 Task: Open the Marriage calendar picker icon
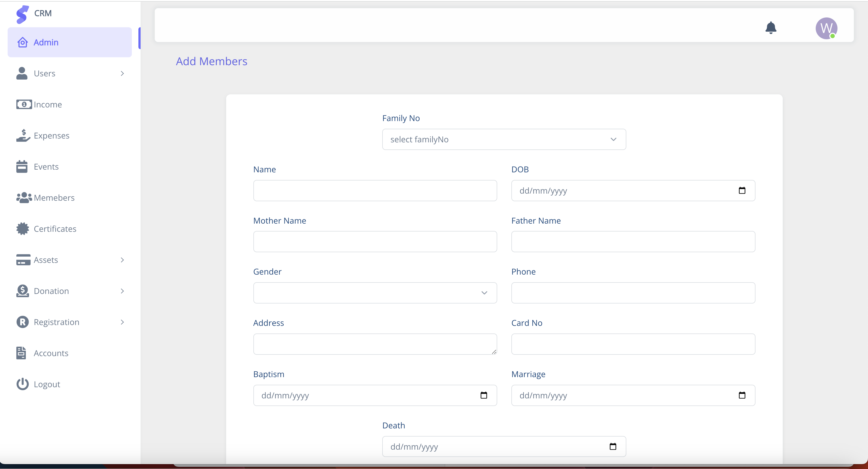pyautogui.click(x=742, y=395)
